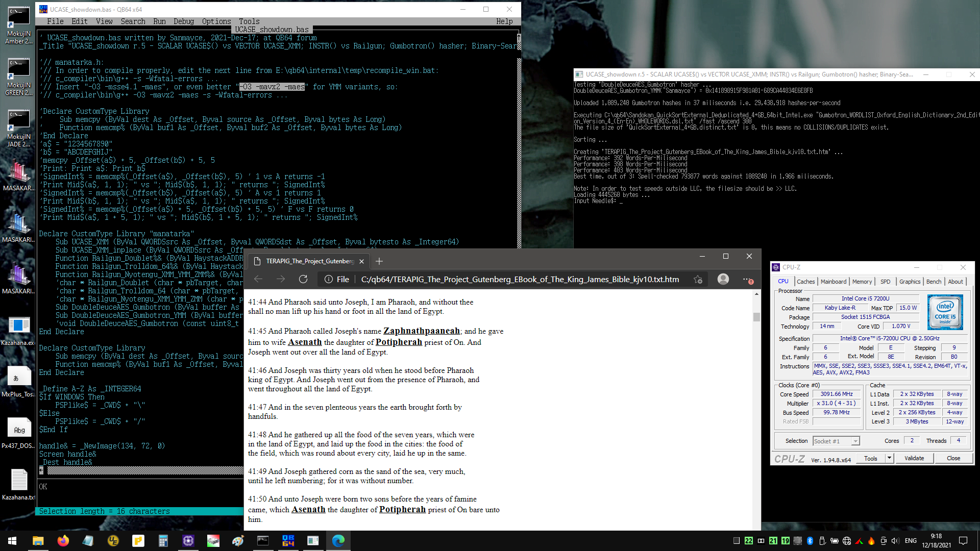This screenshot has height=551, width=980.
Task: Open the browser Settings and more menu
Action: point(748,279)
